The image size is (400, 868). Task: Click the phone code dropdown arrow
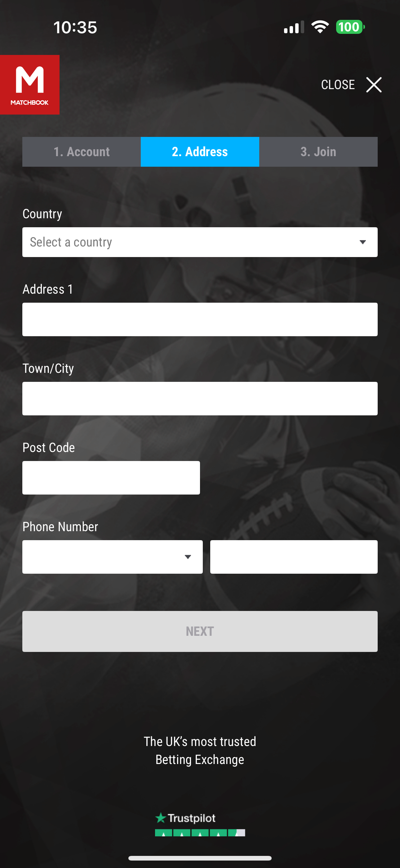point(188,557)
